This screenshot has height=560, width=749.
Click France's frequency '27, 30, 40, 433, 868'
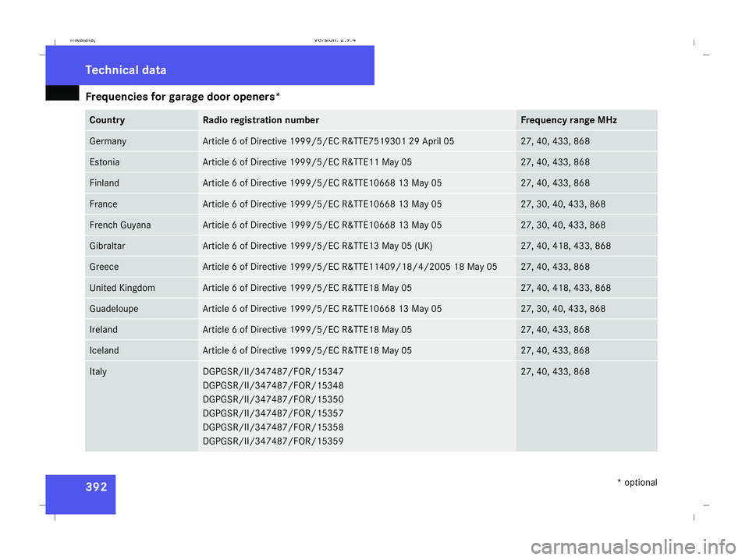563,204
